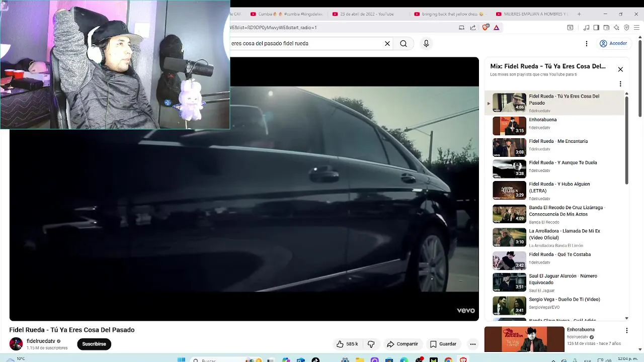Open Brave Rewards triangle icon

(497, 28)
